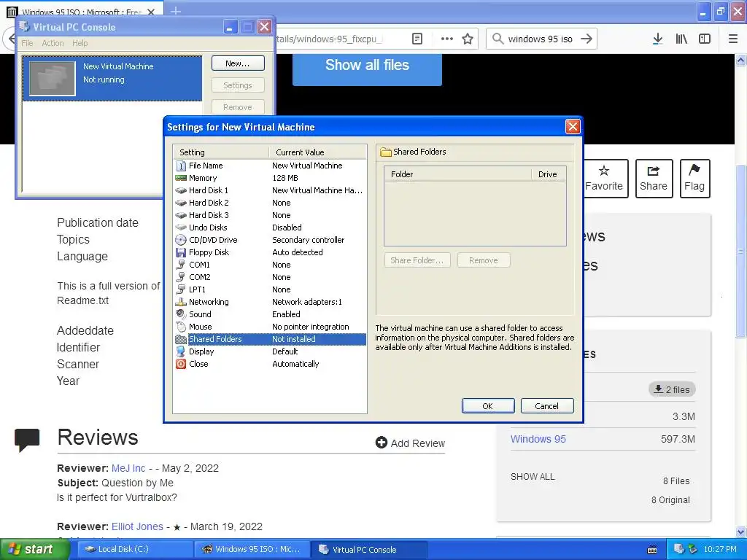Click OK in the Settings dialog
747x560 pixels.
488,405
